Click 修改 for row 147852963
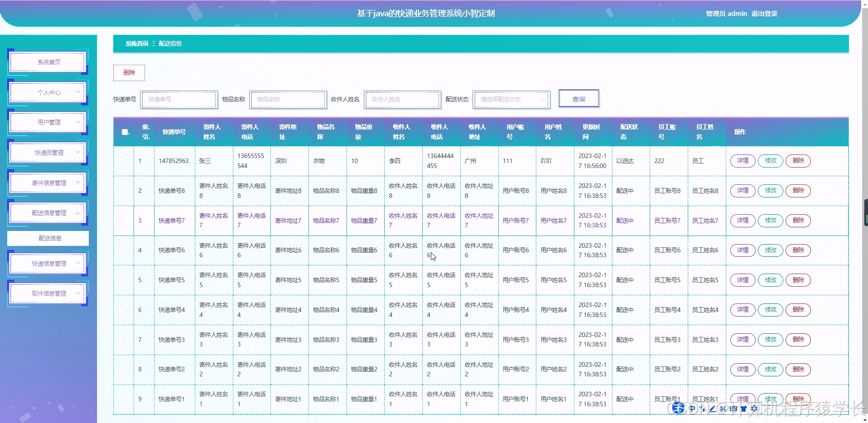 tap(771, 161)
